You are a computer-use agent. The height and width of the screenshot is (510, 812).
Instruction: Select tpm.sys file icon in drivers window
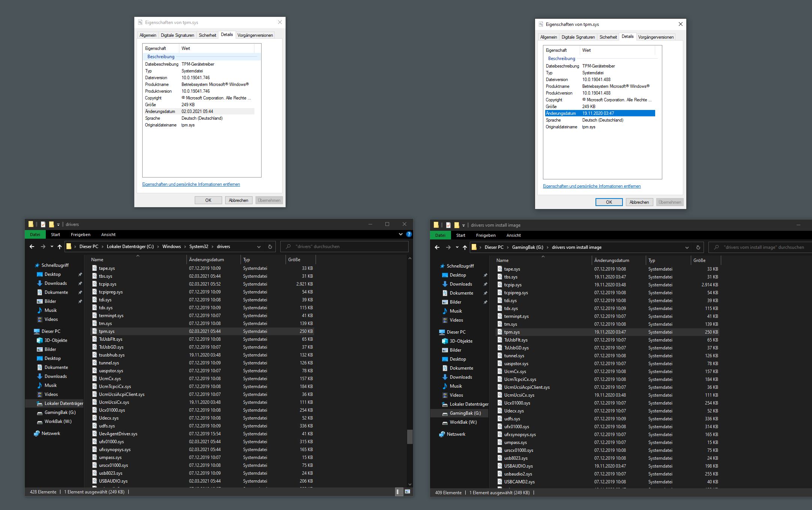coord(95,331)
